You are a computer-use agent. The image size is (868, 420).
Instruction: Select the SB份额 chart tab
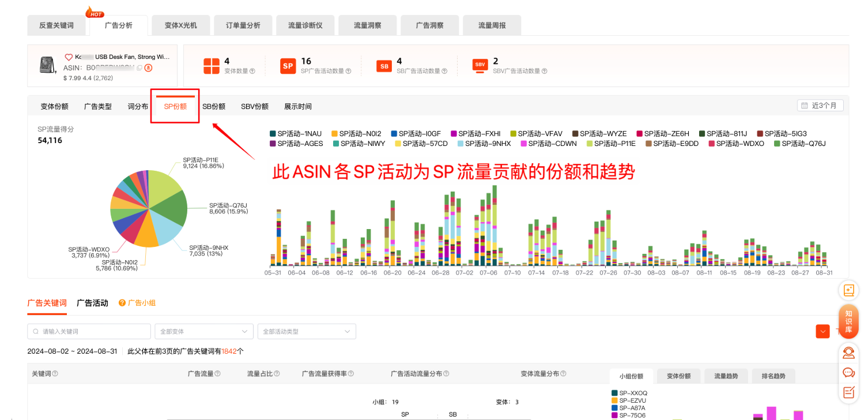214,107
